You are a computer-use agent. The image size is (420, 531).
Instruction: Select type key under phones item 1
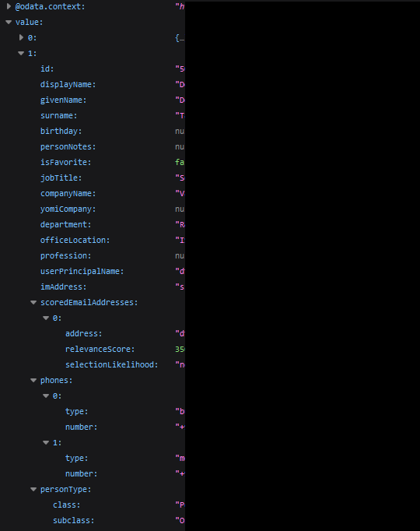77,458
